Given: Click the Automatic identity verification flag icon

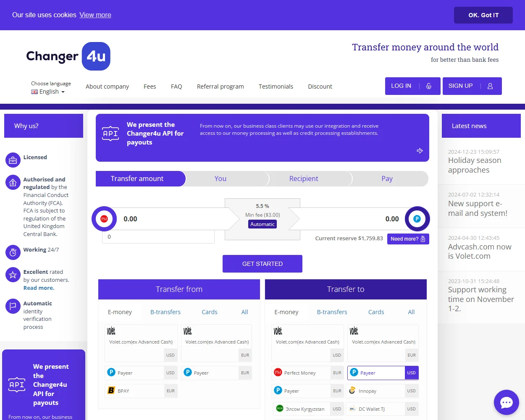Looking at the screenshot, I should (x=13, y=306).
